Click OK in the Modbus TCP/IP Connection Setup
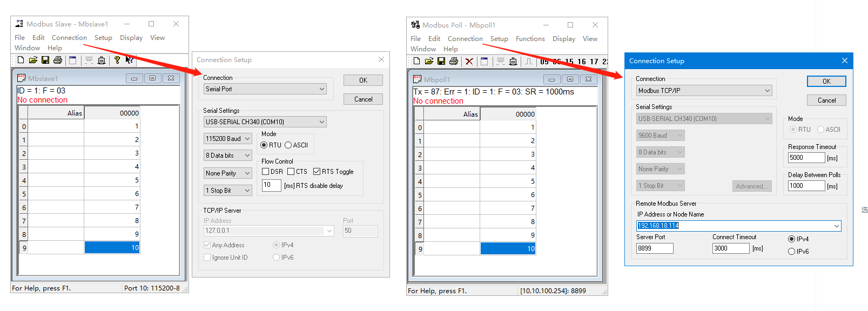Screen dimensions: 868x311 826,82
